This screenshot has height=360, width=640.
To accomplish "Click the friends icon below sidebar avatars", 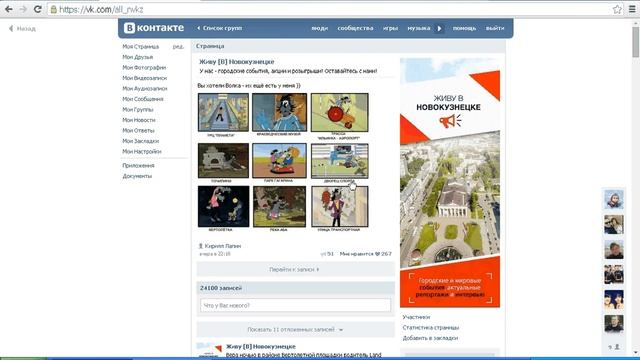I will click(x=614, y=347).
